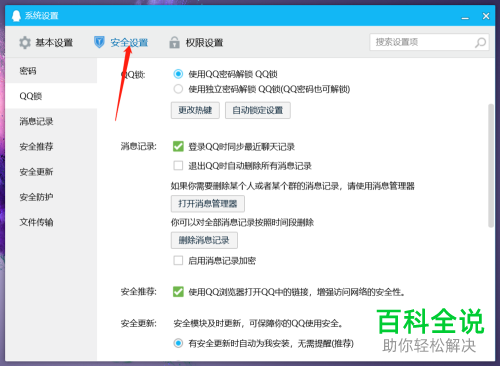Select 文件传输 in the sidebar
This screenshot has height=366, width=500.
[x=51, y=222]
